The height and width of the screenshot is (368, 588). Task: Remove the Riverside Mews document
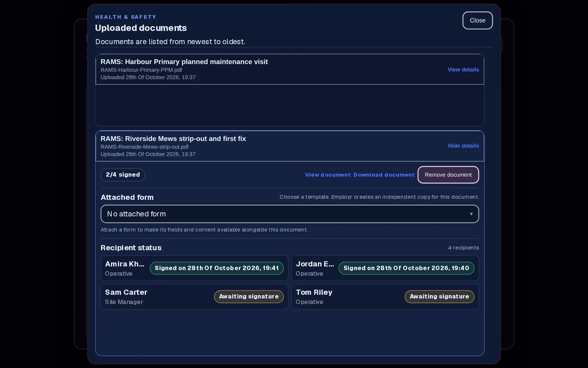coord(448,175)
